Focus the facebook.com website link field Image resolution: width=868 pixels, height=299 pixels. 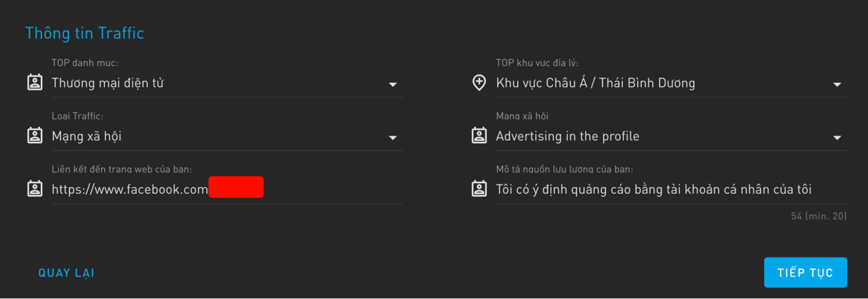(x=129, y=189)
